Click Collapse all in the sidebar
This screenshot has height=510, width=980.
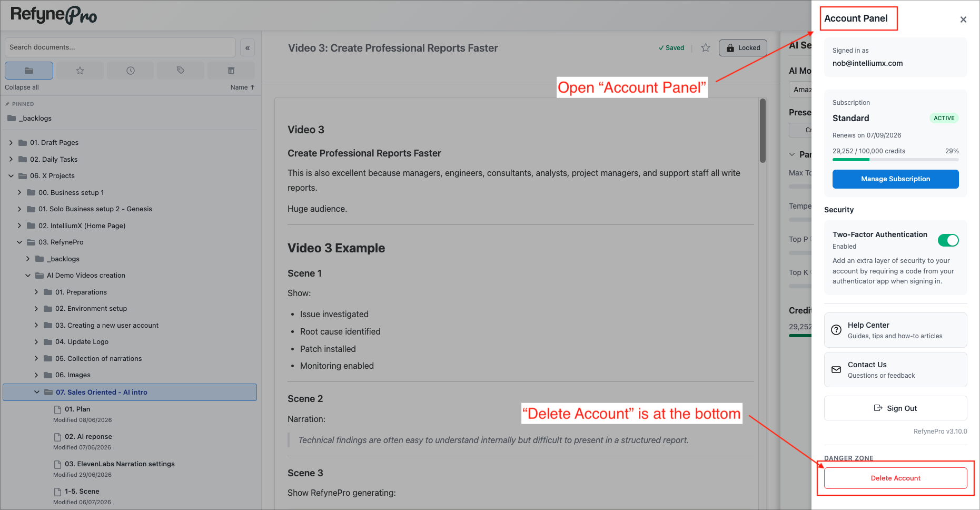(x=22, y=87)
